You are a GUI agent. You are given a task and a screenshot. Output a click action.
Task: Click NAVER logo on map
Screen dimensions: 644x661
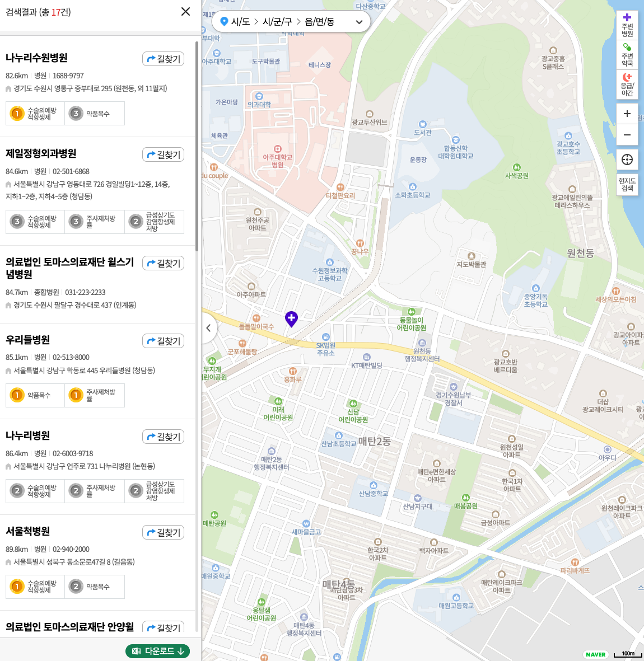(x=595, y=654)
